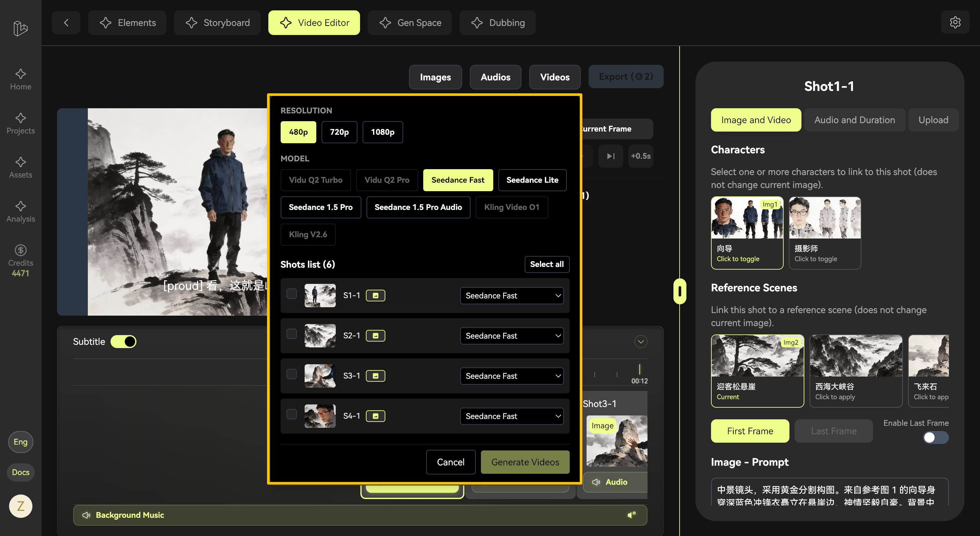Open Credits 4471 in the sidebar

[20, 261]
